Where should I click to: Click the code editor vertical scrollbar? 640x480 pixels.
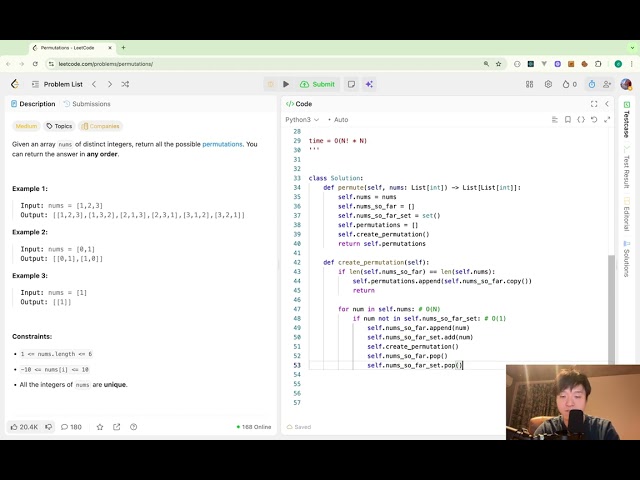[611, 309]
